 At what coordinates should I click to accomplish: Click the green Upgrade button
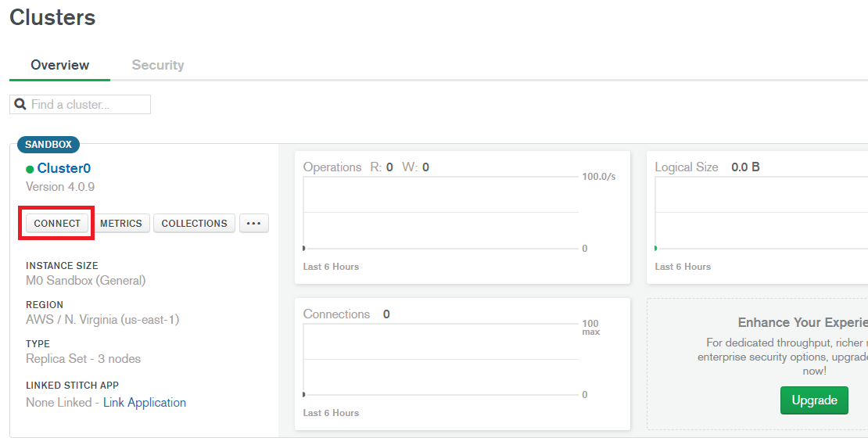pos(814,400)
